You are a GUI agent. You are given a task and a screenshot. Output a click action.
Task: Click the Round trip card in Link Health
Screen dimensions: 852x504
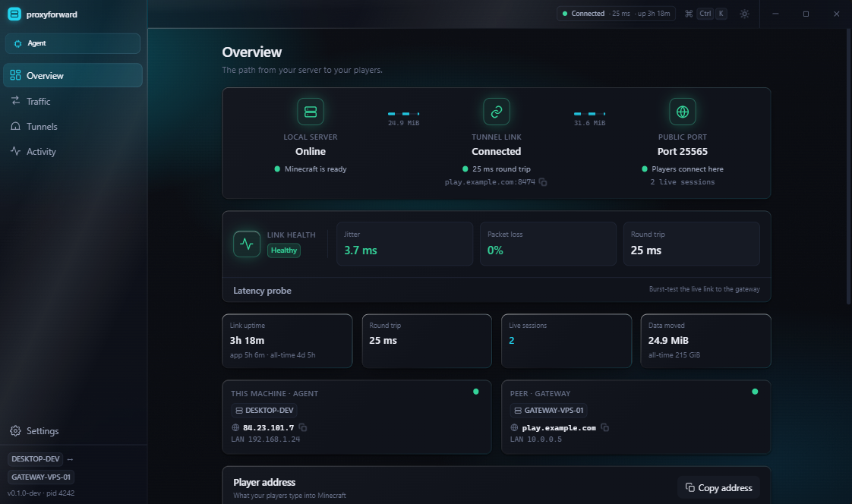coord(691,244)
